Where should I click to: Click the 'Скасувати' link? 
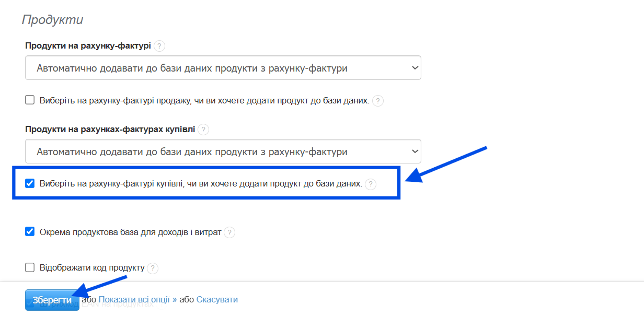[x=217, y=299]
